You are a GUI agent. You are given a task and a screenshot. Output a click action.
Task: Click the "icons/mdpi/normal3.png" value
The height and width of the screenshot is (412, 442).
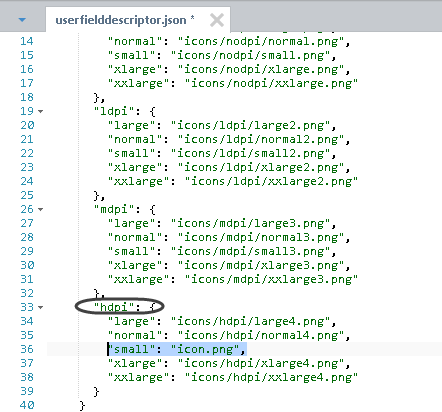tap(260, 237)
